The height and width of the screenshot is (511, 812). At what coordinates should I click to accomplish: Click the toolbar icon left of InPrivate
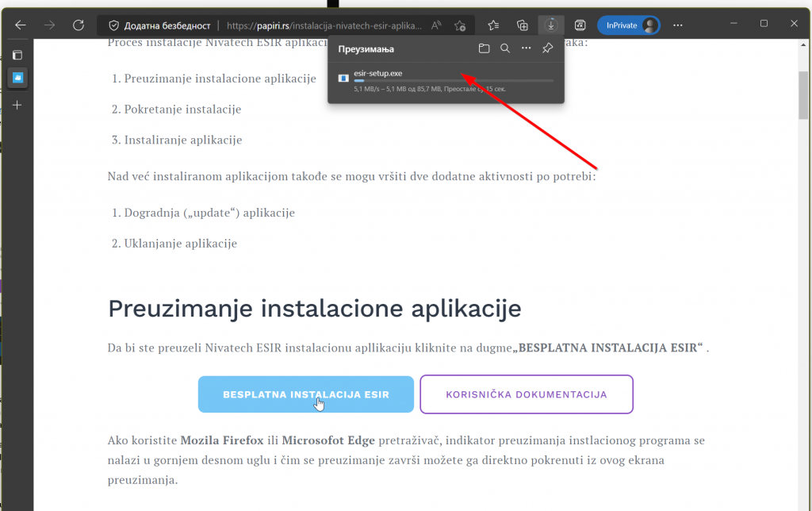click(580, 25)
